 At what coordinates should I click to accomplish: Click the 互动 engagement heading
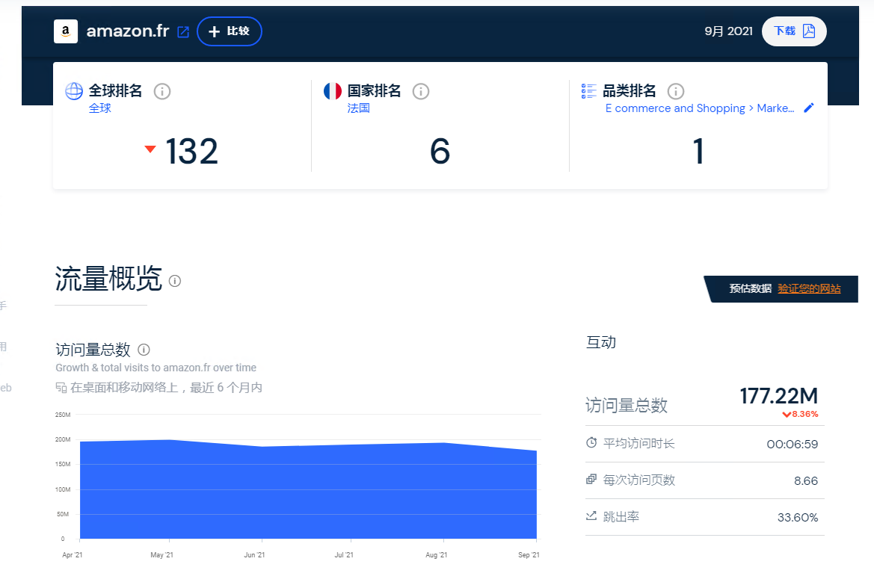(x=601, y=342)
